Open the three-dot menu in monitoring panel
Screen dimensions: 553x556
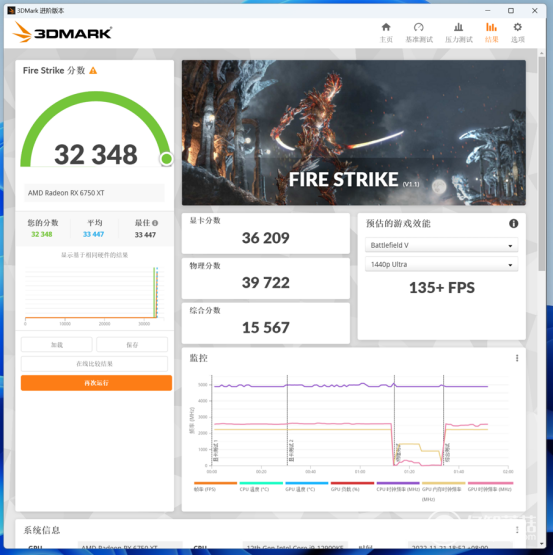(x=517, y=358)
